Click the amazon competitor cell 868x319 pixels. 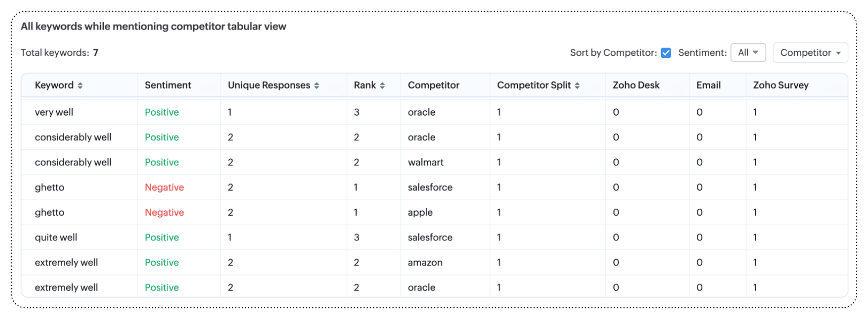425,263
